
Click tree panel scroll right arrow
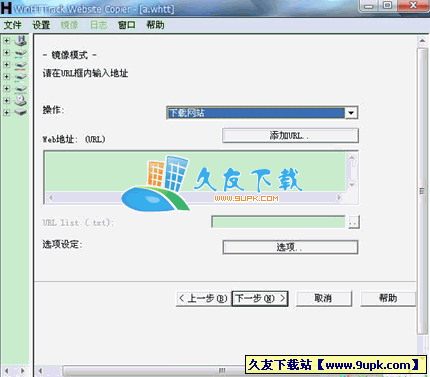pos(23,370)
